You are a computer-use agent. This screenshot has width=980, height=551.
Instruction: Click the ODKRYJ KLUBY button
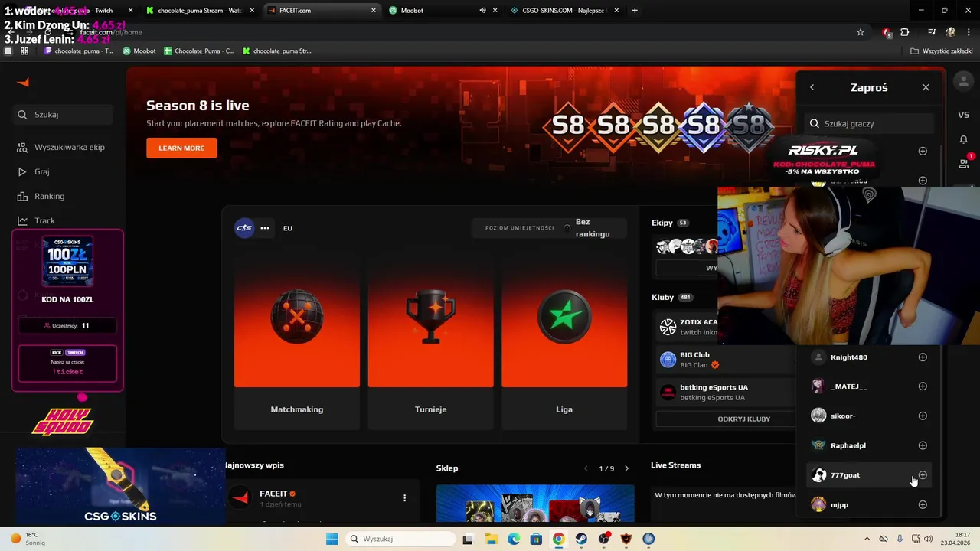pyautogui.click(x=726, y=419)
